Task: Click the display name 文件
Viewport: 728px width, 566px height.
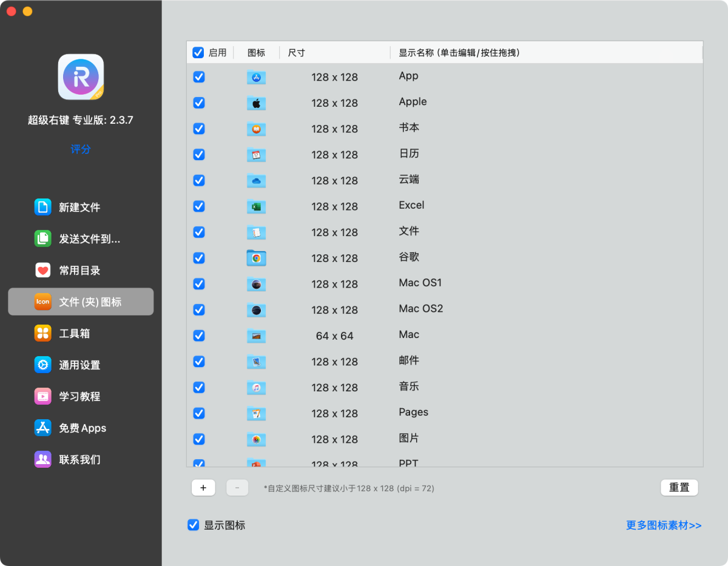Action: pyautogui.click(x=409, y=231)
